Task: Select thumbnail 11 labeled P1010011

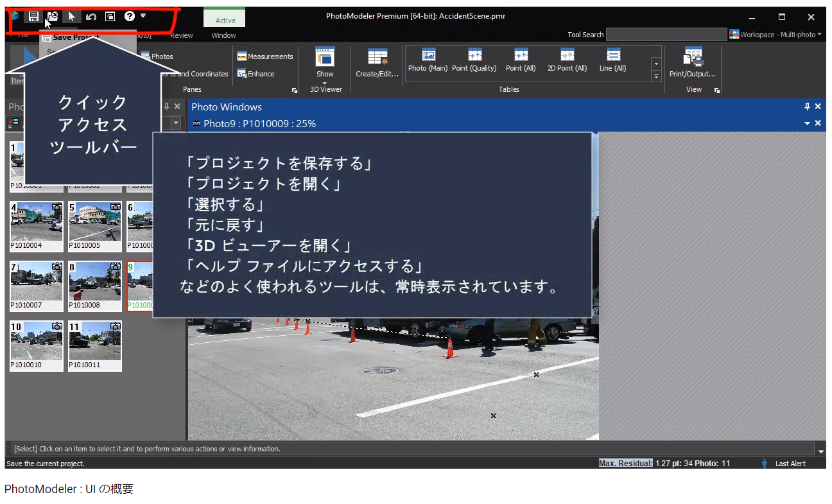Action: point(95,346)
